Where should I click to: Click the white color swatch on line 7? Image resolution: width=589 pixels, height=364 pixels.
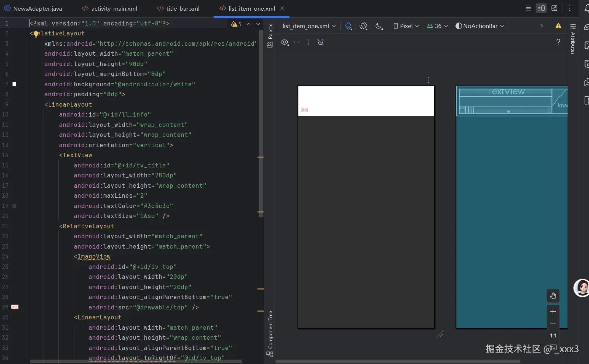(x=14, y=84)
